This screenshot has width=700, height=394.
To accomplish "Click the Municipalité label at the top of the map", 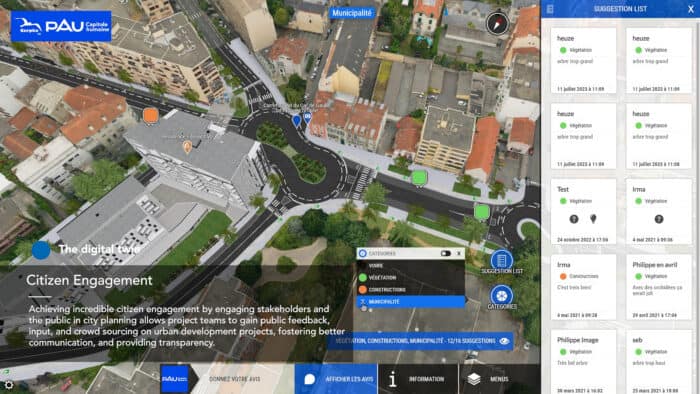I will 352,13.
